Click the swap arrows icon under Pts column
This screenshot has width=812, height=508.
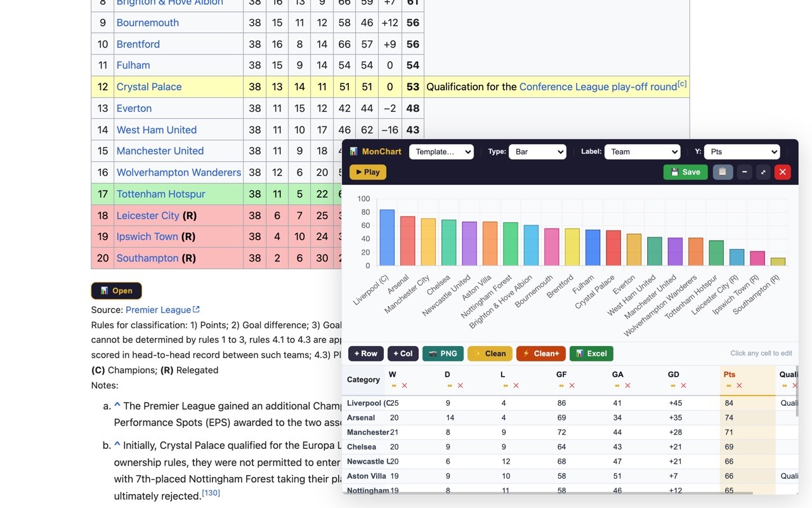(x=729, y=385)
